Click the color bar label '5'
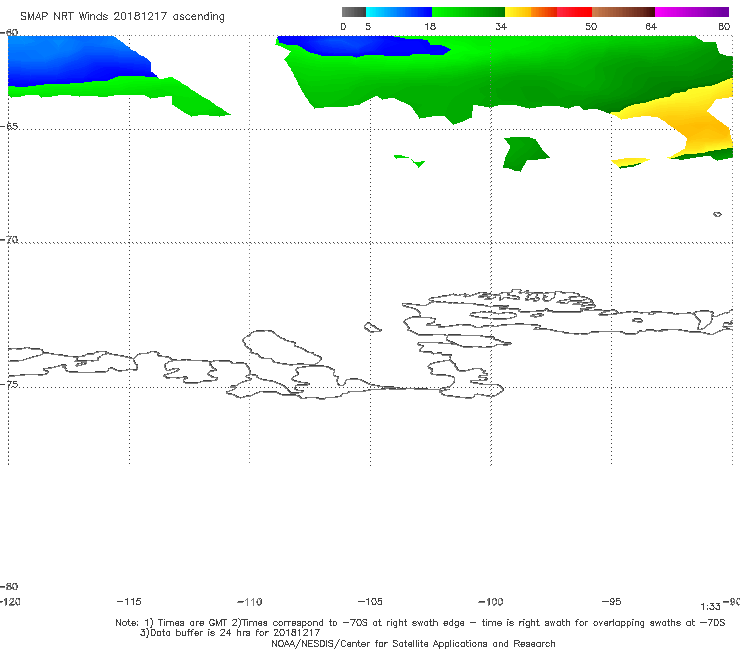The width and height of the screenshot is (740, 650). click(x=368, y=26)
